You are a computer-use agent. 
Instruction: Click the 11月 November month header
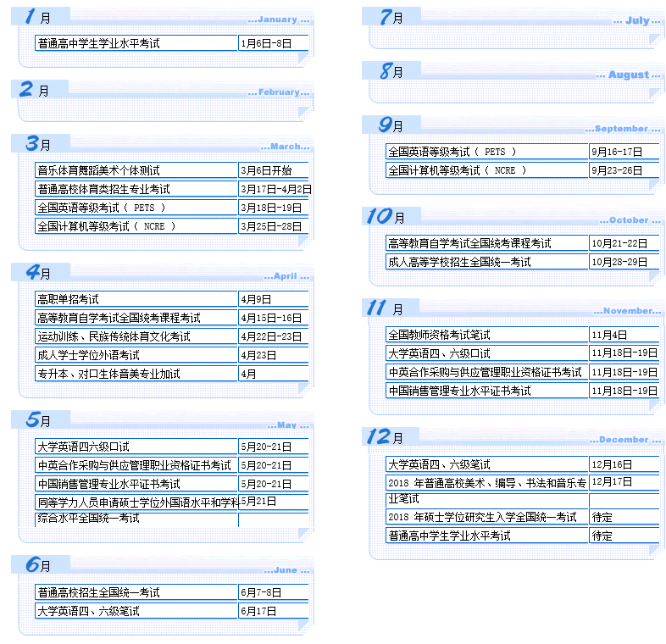coord(513,308)
